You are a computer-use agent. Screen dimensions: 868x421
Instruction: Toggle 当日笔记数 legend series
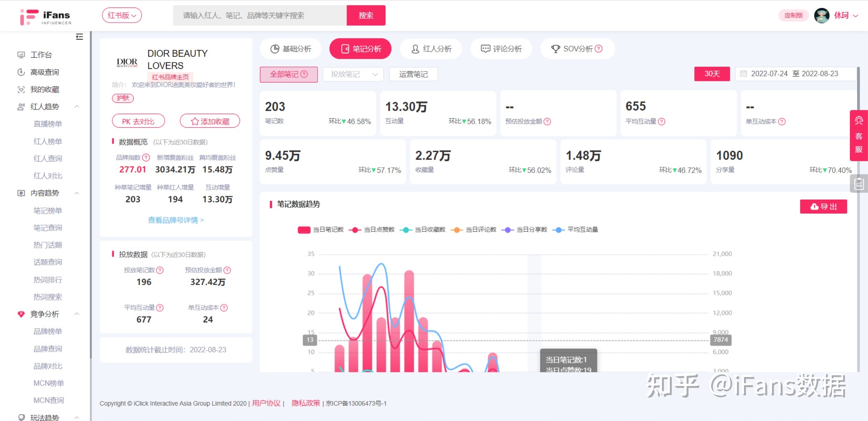pos(320,230)
